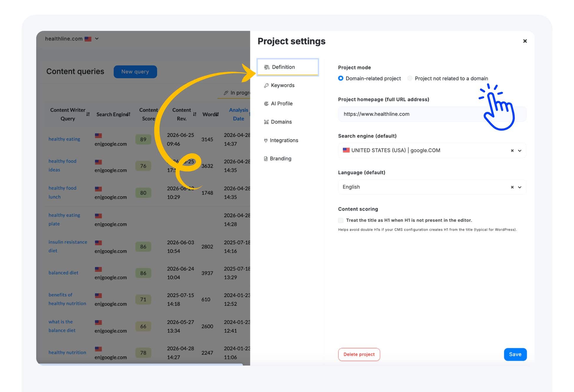The width and height of the screenshot is (574, 392).
Task: Click the 3937 words value
Action: point(207,273)
